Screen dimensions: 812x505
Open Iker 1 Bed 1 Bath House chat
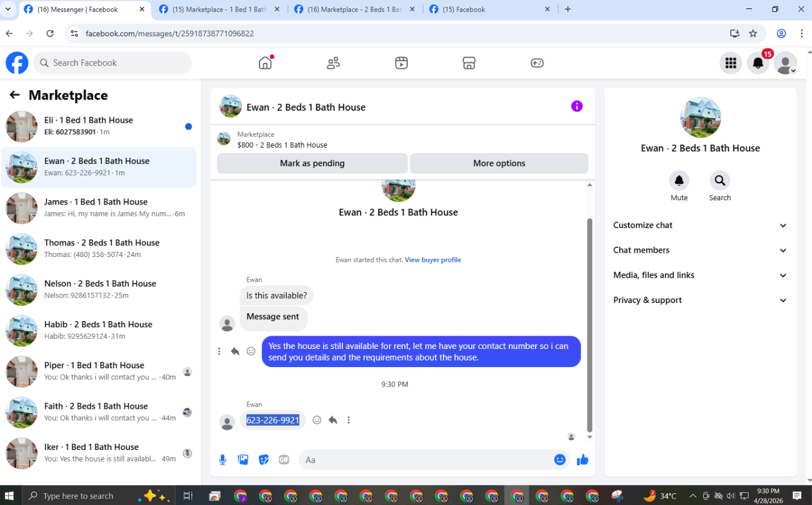coord(99,453)
